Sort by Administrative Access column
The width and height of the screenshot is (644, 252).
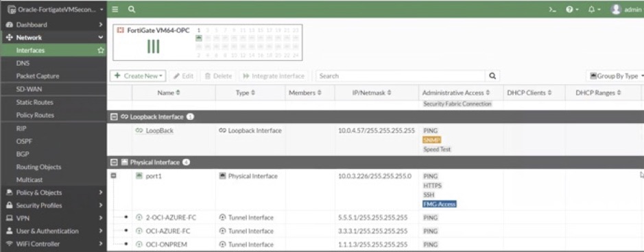[456, 93]
